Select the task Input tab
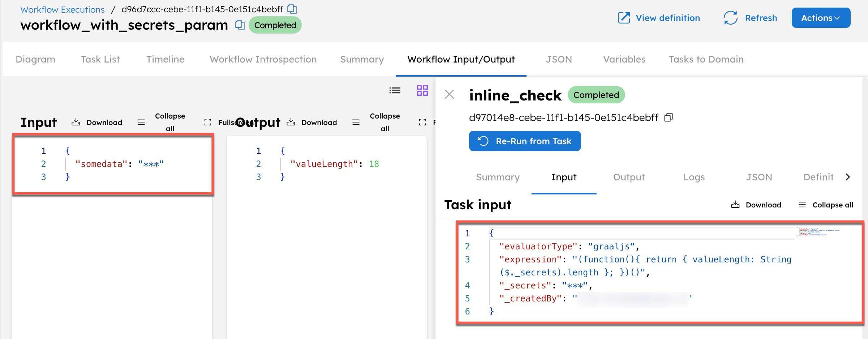Viewport: 868px width, 339px height. pyautogui.click(x=564, y=177)
